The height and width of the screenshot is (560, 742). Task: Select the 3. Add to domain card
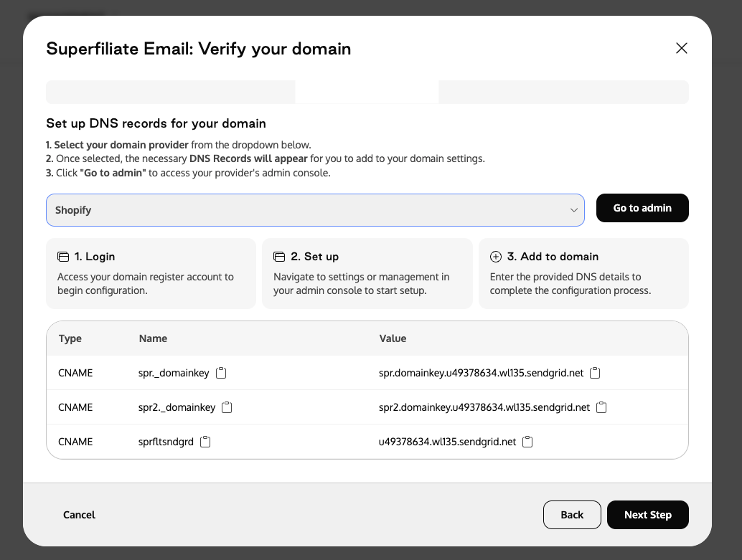[583, 273]
